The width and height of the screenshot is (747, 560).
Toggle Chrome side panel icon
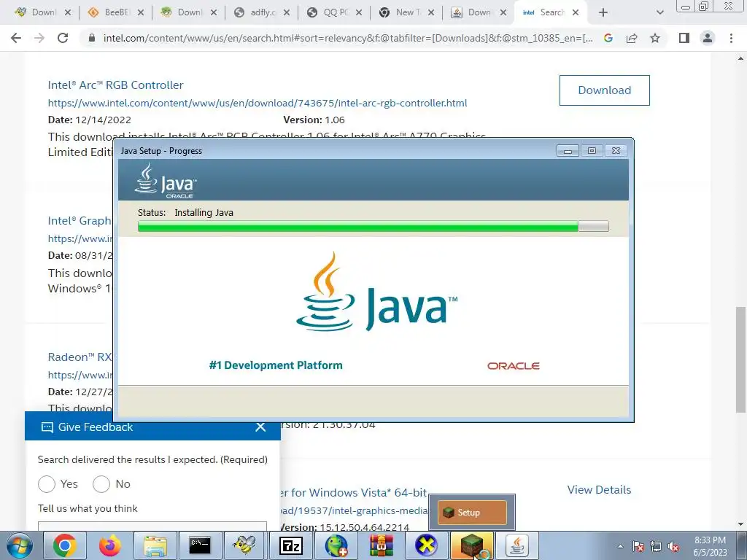coord(684,38)
